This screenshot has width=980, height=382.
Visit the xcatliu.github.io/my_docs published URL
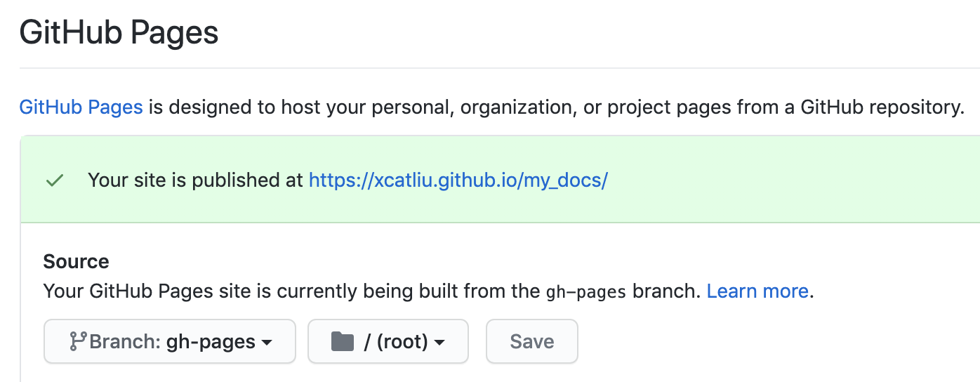pyautogui.click(x=458, y=180)
